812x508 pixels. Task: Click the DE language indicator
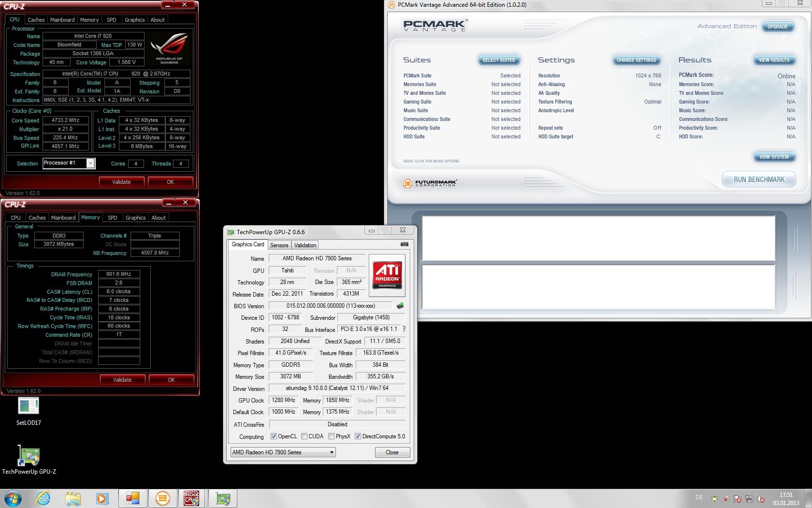699,497
